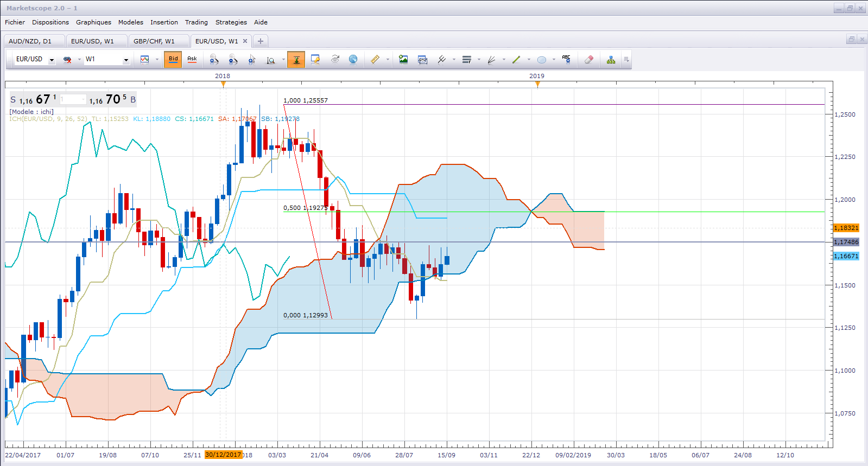Select the green line drawing tool
This screenshot has width=868, height=466.
tap(516, 60)
